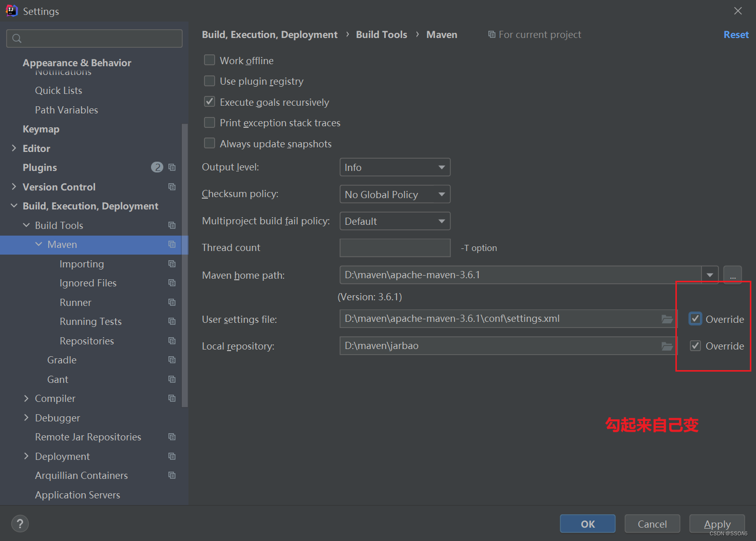Click the search magnifier icon in settings
Viewport: 756px width, 541px height.
[x=17, y=38]
